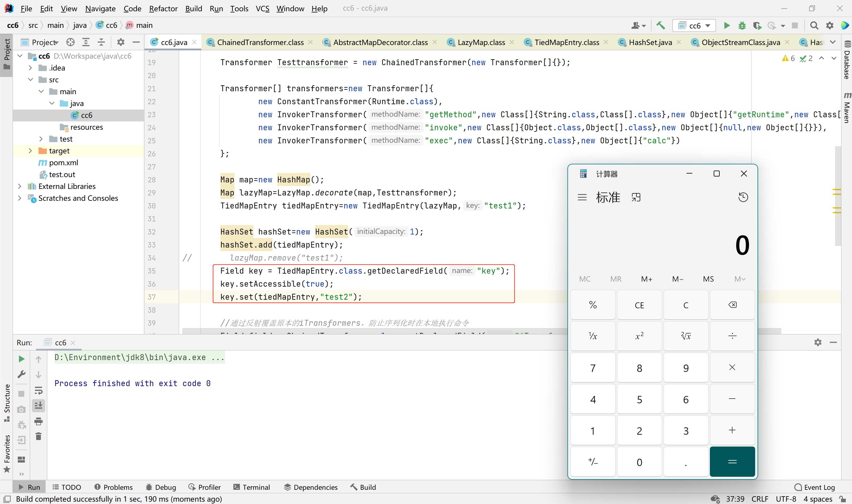Switch to LazyMap.class editor tab
This screenshot has height=504, width=852.
[x=481, y=42]
